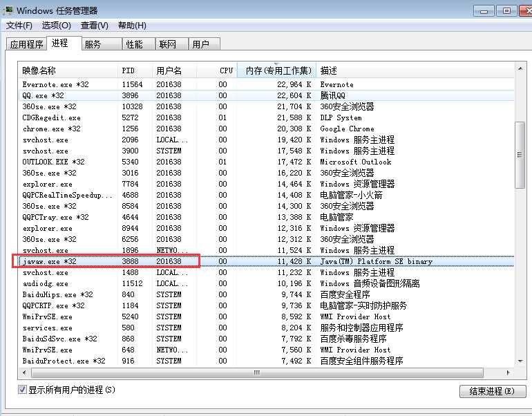Sort by 描述 column header
Image resolution: width=532 pixels, height=416 pixels.
tap(415, 70)
